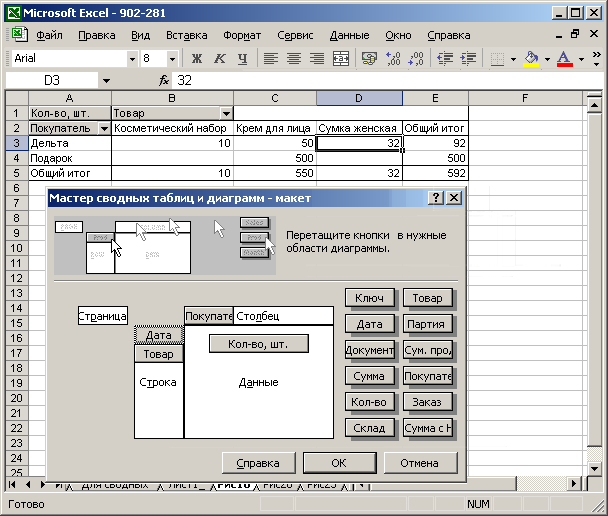Select the Заказ field button
The image size is (608, 516).
pos(428,402)
